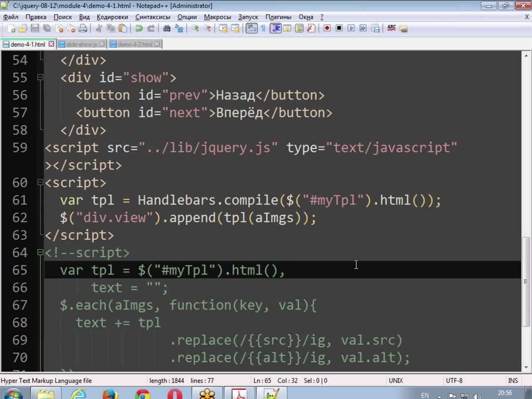The height and width of the screenshot is (399, 532).
Task: Click the scrollbar down arrow
Action: [526, 367]
